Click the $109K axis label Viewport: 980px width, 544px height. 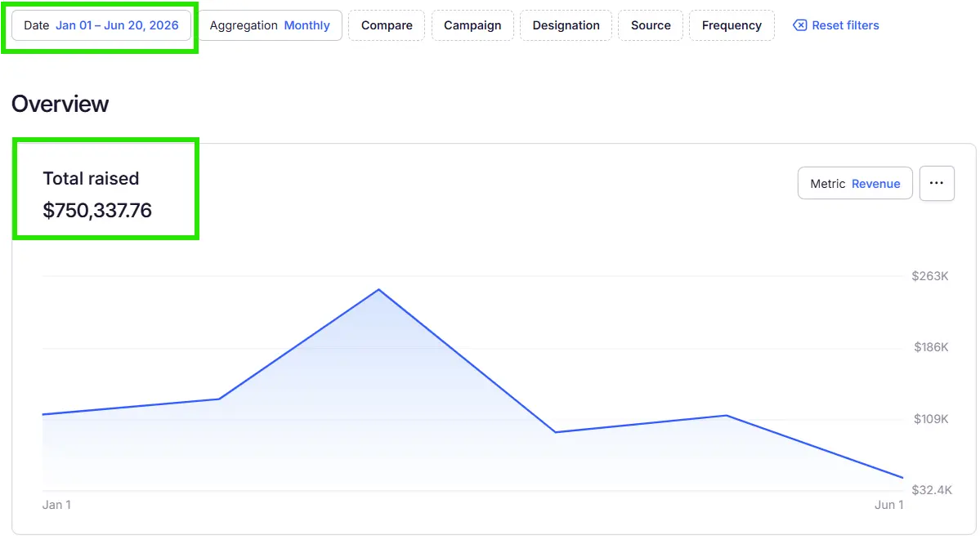pos(931,419)
